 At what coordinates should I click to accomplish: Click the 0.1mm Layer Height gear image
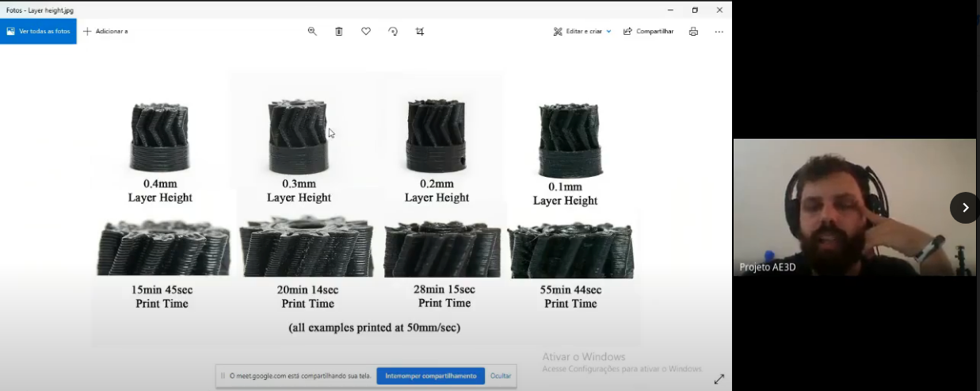pyautogui.click(x=570, y=140)
